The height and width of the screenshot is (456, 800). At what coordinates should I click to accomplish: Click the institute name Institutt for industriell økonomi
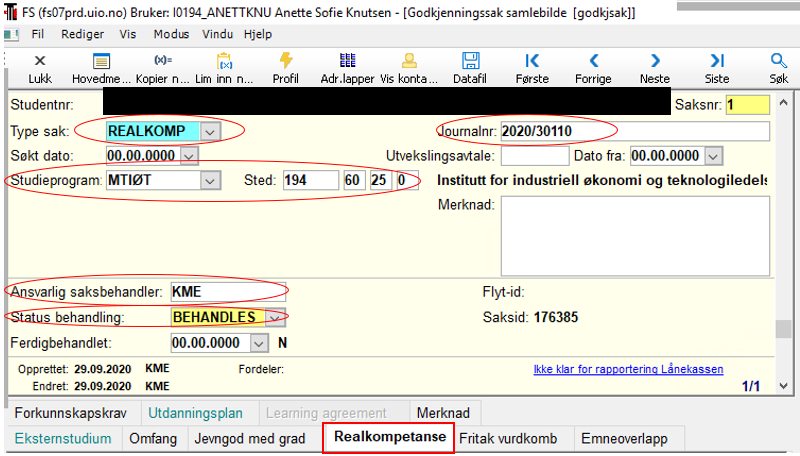(602, 181)
